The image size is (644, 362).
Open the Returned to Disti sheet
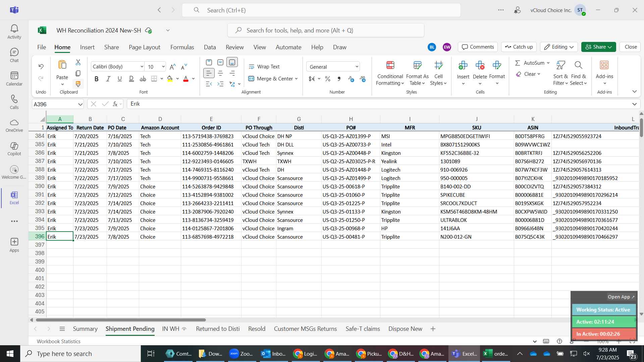tap(218, 329)
